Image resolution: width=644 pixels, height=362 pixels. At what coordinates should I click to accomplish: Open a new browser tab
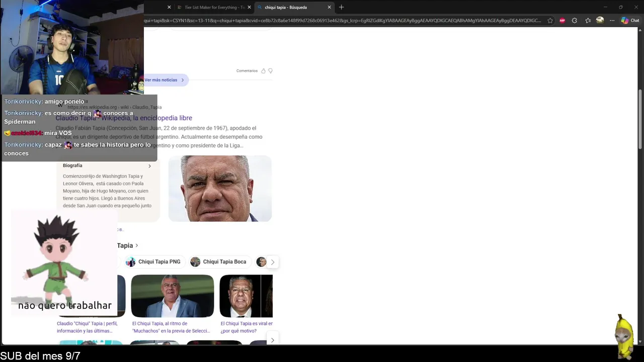click(342, 7)
